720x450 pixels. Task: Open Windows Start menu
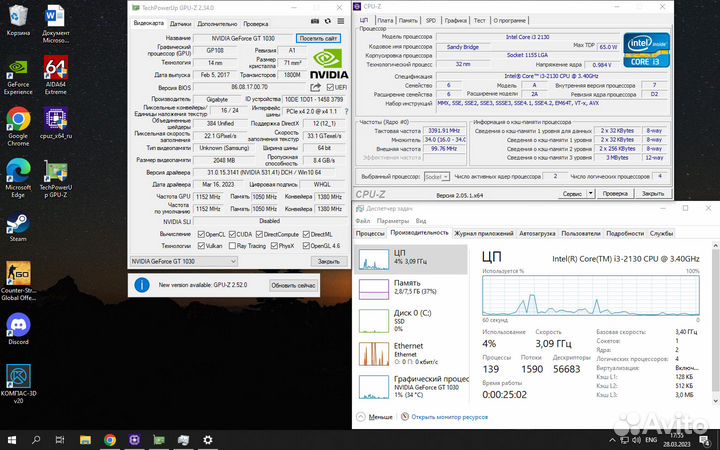pyautogui.click(x=12, y=440)
